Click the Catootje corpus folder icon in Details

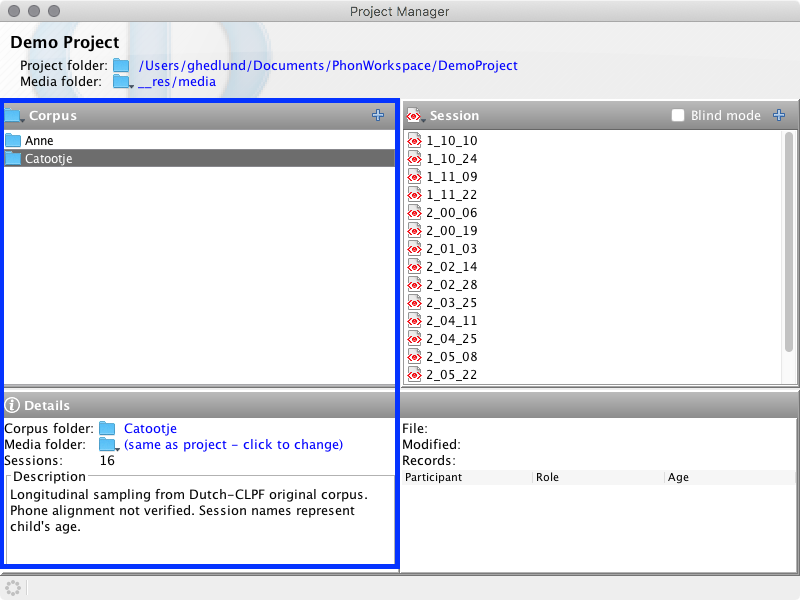(107, 429)
